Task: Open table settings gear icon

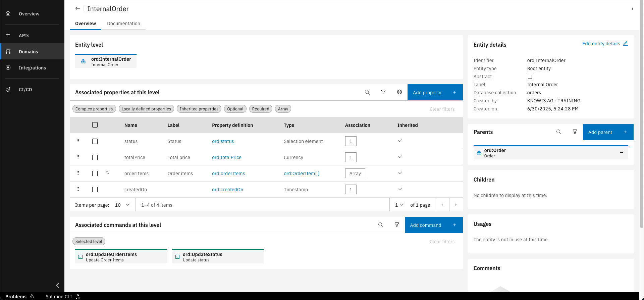Action: [x=399, y=92]
